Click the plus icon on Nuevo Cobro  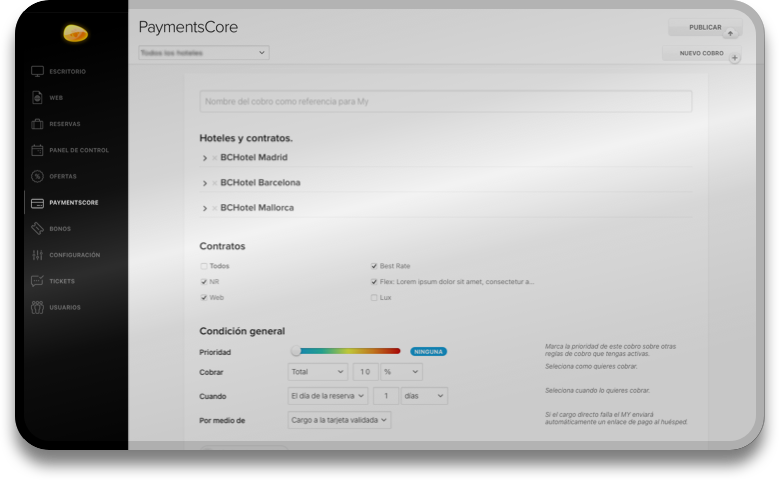pos(735,58)
